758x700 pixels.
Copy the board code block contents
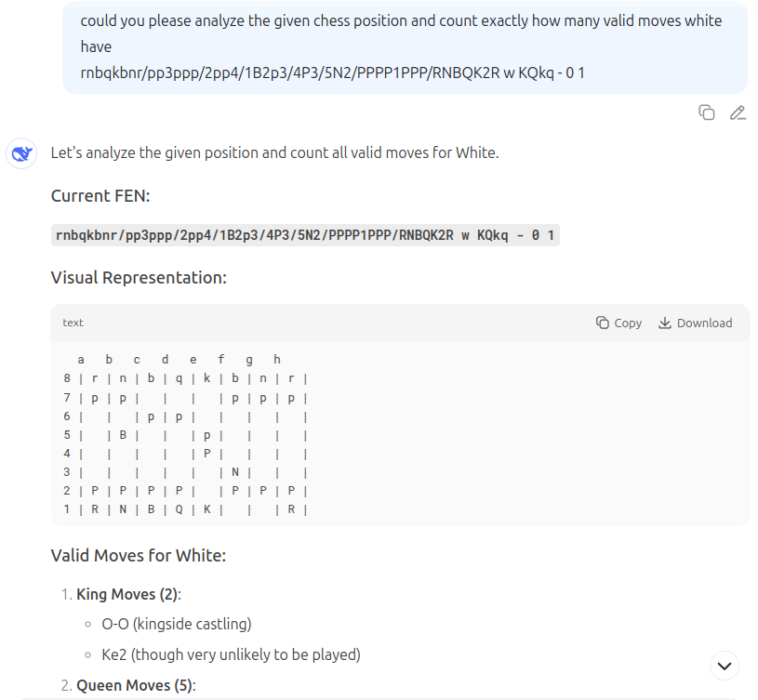tap(618, 323)
